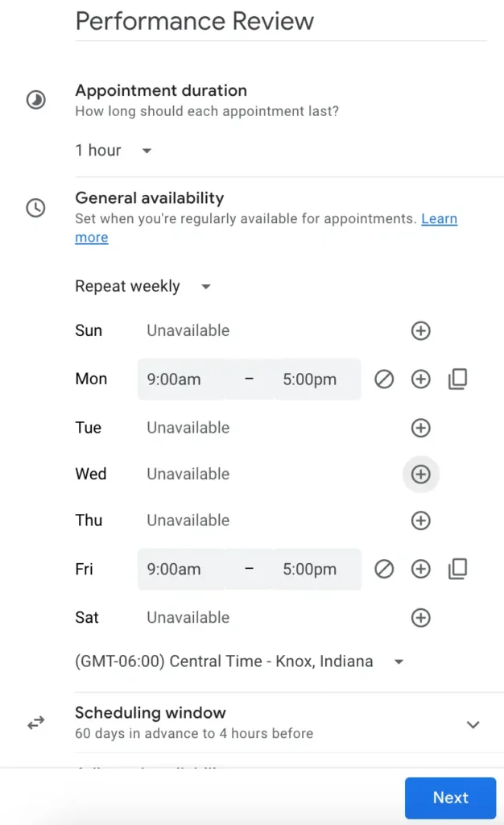The height and width of the screenshot is (825, 504).
Task: Click the Next button
Action: [x=450, y=798]
